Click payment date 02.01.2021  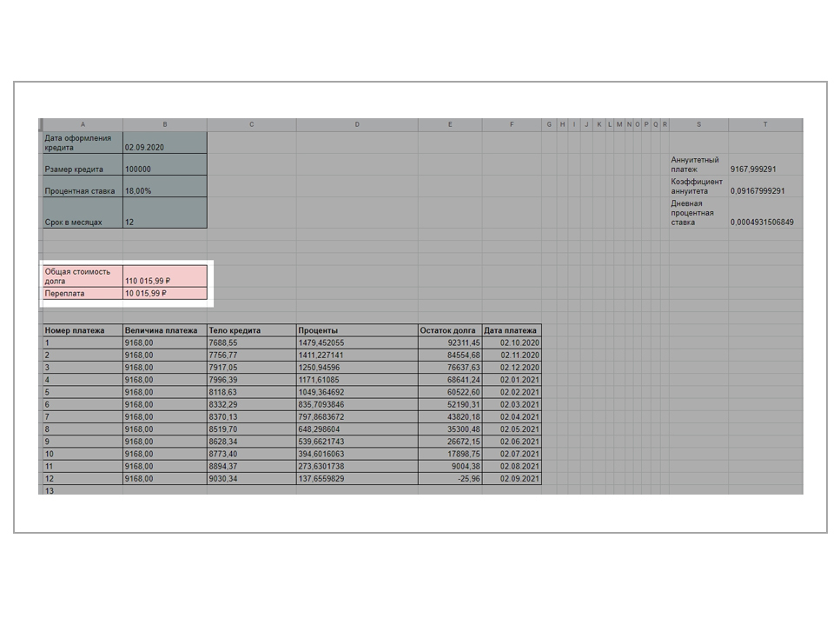pyautogui.click(x=512, y=380)
